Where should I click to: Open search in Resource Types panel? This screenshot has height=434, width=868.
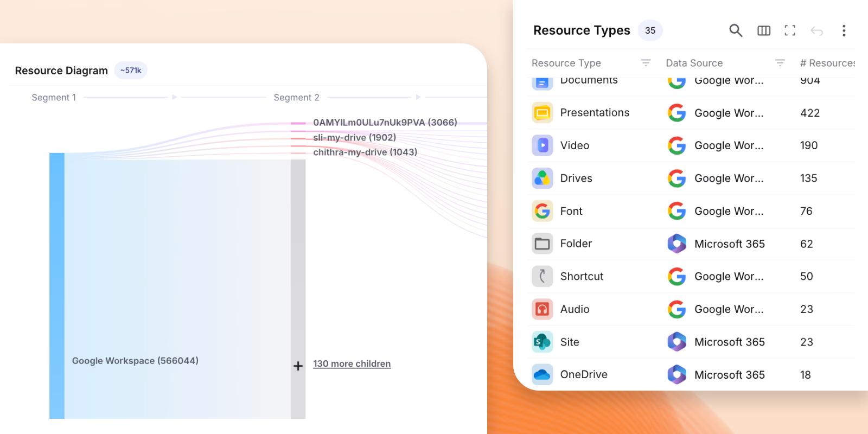[736, 30]
